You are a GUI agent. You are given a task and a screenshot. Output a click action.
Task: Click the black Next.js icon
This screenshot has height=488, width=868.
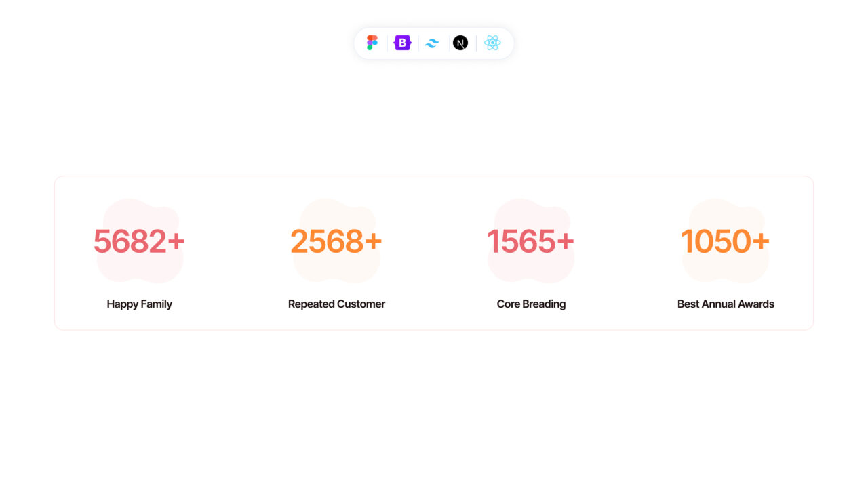(x=460, y=43)
